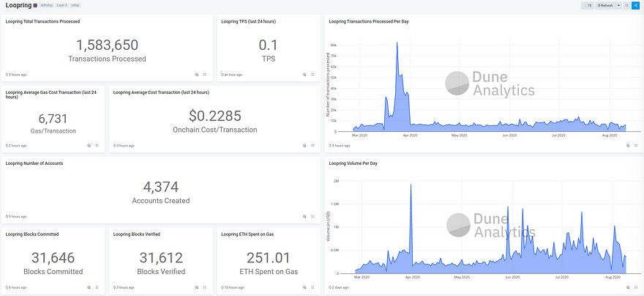Screen dimensions: 644x296
Task: Expand Average Cost Transaction widget fullscreen
Action: [x=312, y=146]
